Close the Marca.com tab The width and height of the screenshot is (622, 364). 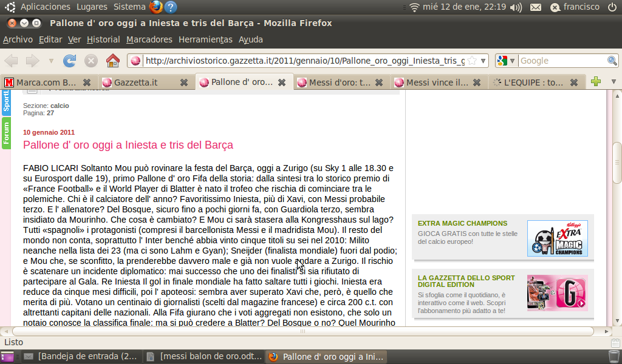pyautogui.click(x=87, y=82)
